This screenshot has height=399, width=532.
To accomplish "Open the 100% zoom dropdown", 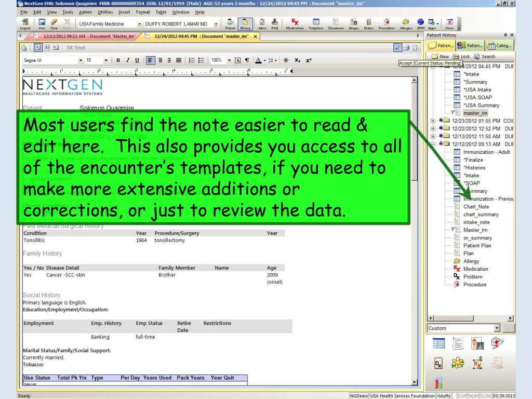I will coord(229,60).
